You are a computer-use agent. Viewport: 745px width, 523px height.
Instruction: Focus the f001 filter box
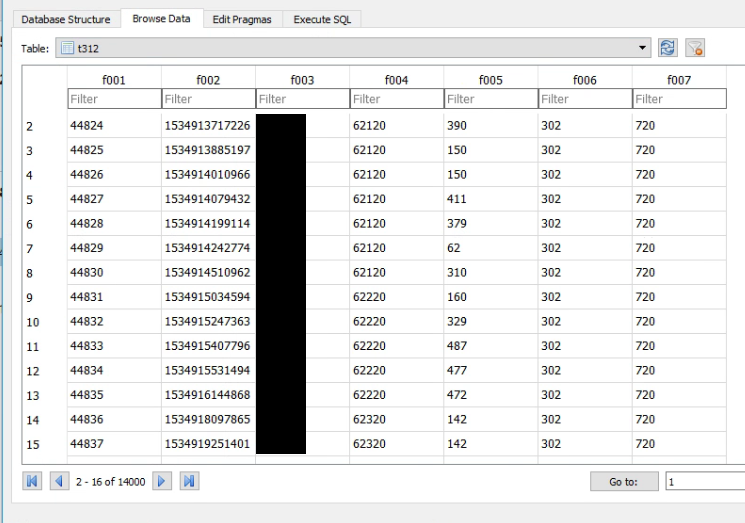click(x=113, y=99)
